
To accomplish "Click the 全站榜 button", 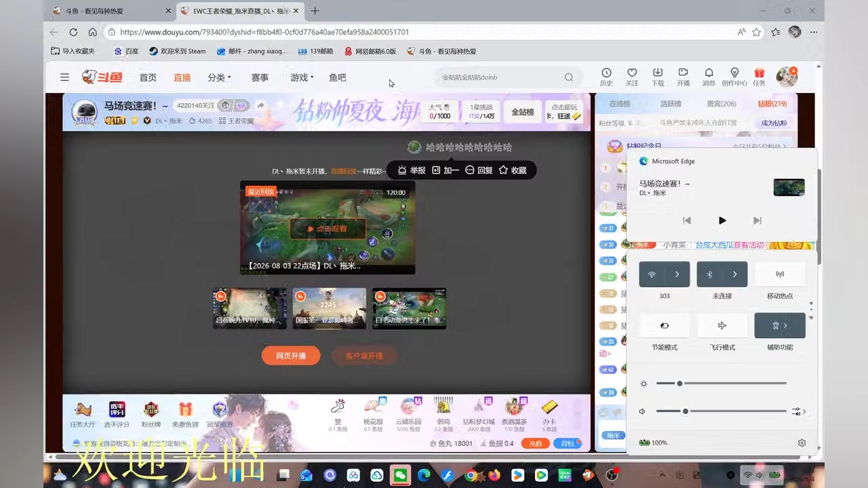I will click(x=522, y=112).
